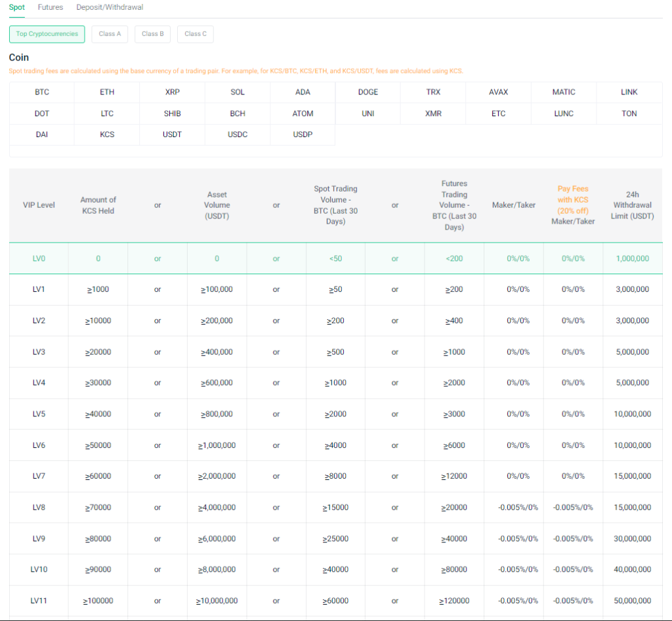Click the LV5 VIP level row

(39, 414)
